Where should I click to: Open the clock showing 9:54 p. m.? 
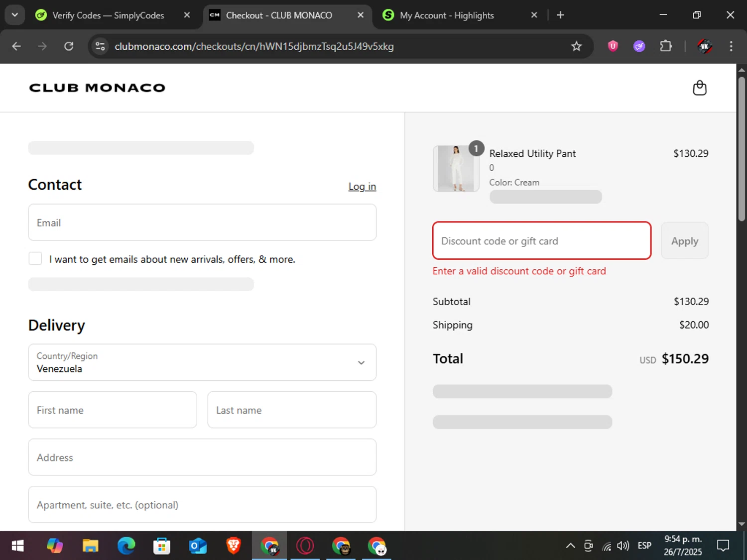pos(683,546)
